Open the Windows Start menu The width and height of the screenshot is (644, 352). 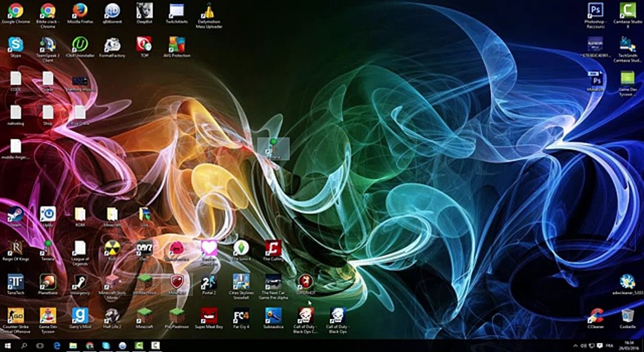pos(8,346)
